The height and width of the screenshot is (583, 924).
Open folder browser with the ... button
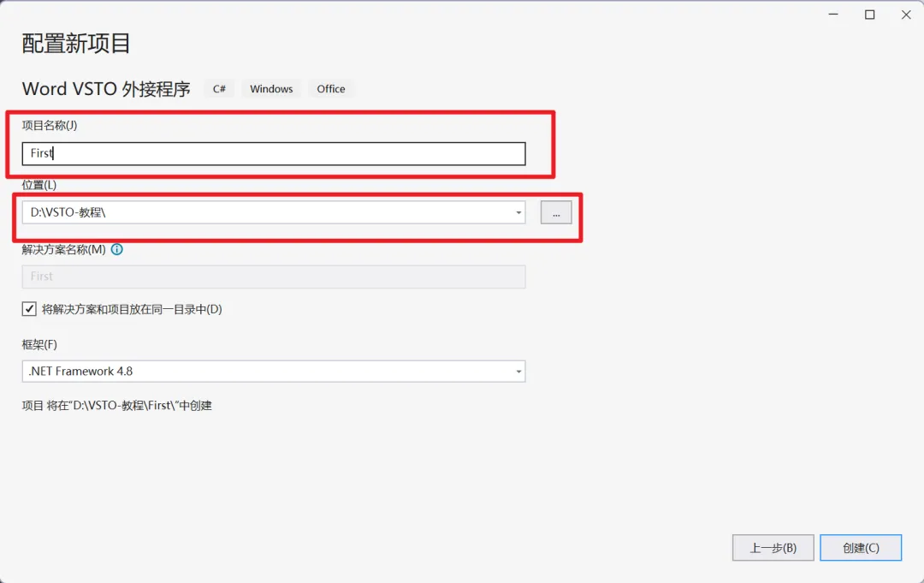click(x=556, y=212)
